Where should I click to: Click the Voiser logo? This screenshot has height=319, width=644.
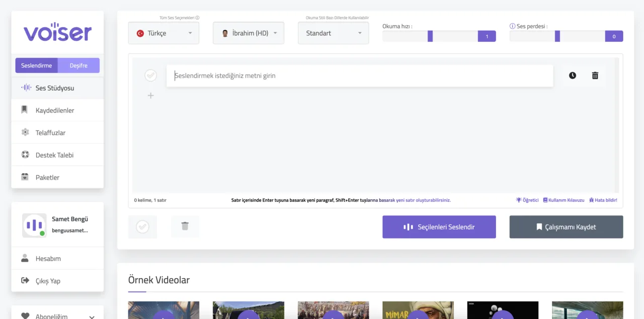click(x=57, y=32)
